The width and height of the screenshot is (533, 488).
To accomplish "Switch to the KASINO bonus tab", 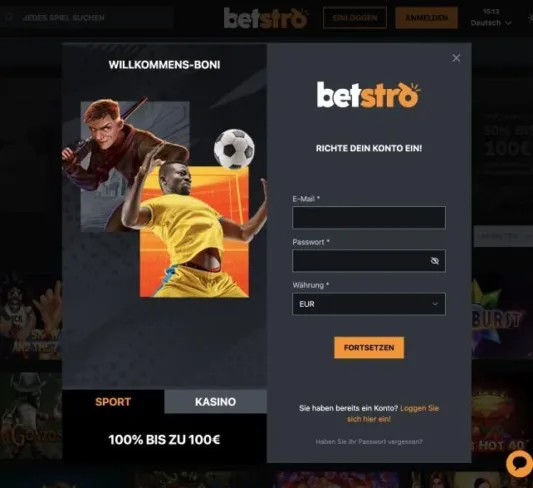I will [x=216, y=402].
